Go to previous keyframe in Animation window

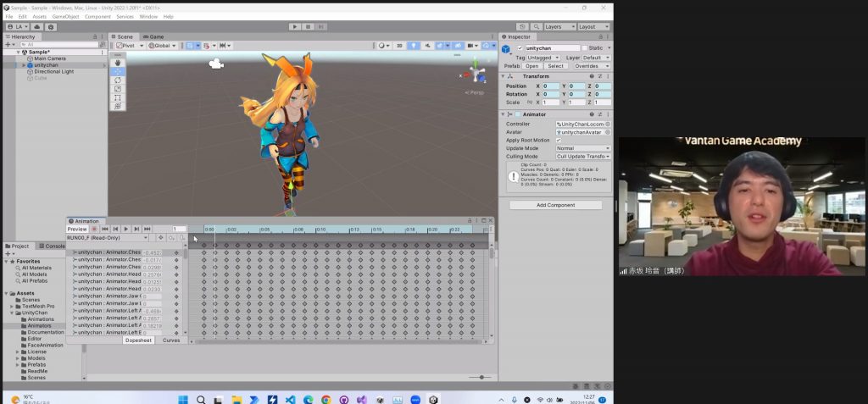(x=115, y=229)
